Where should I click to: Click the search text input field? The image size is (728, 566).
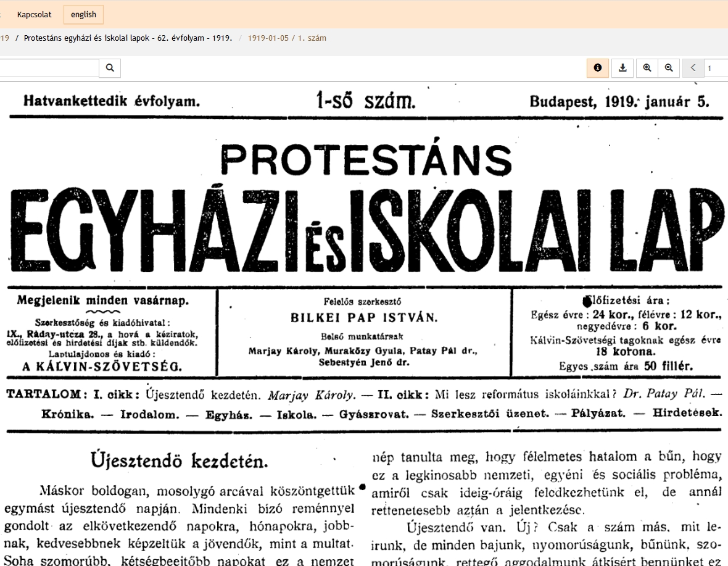49,68
